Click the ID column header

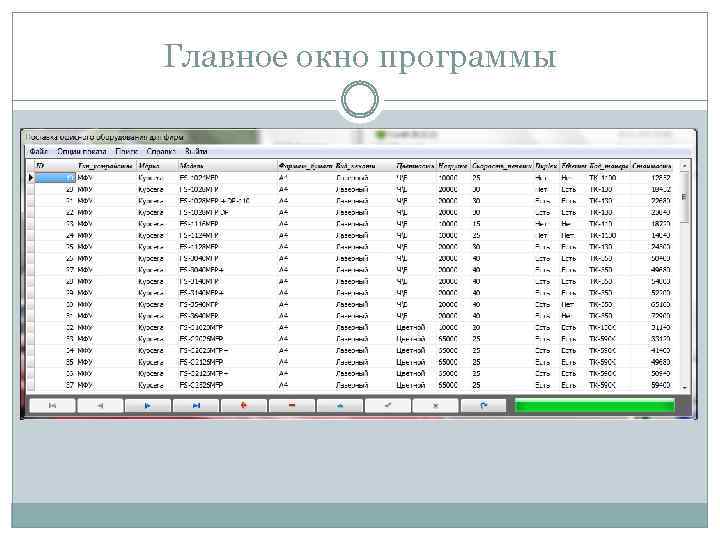click(55, 165)
